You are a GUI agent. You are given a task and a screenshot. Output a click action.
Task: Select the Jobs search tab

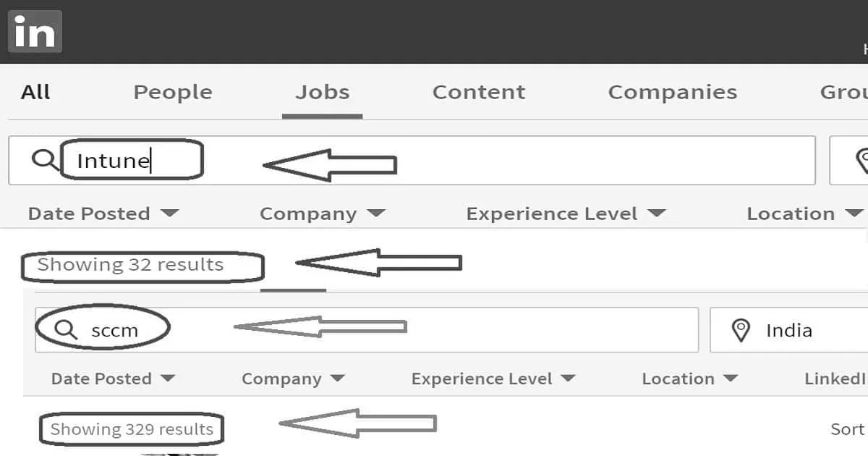(x=323, y=91)
